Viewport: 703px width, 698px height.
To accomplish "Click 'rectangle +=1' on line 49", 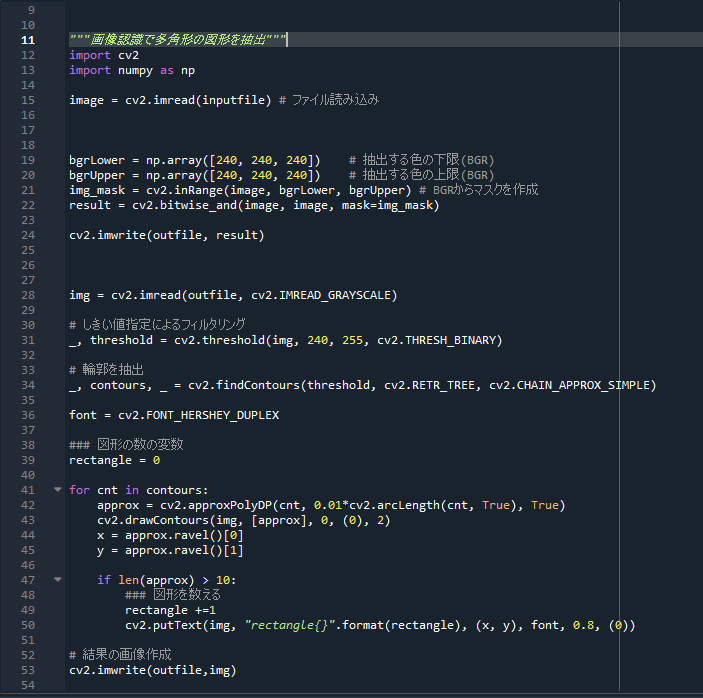I will tap(170, 610).
